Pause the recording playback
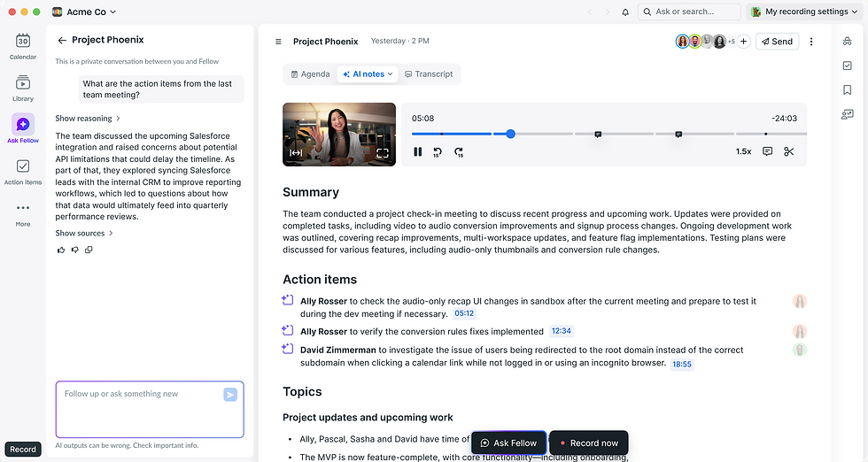 [x=418, y=151]
